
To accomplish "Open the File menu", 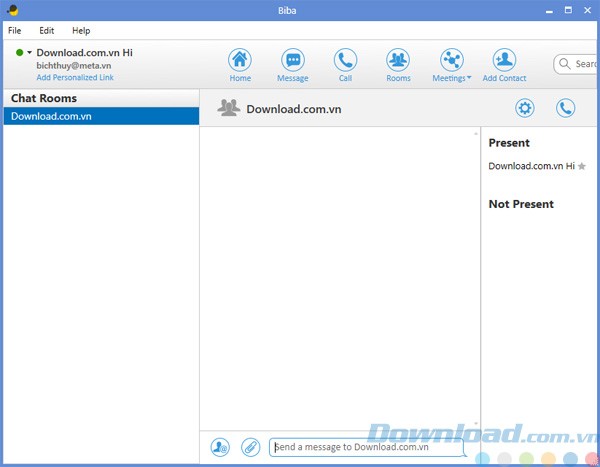I will [x=15, y=31].
